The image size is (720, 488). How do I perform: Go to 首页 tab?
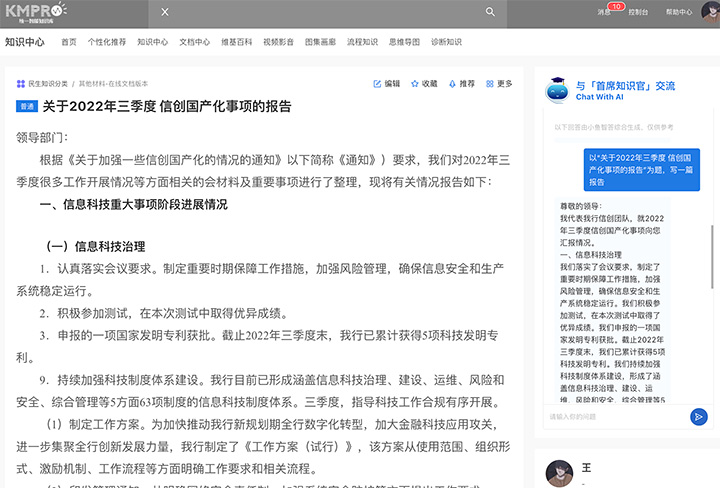[69, 42]
